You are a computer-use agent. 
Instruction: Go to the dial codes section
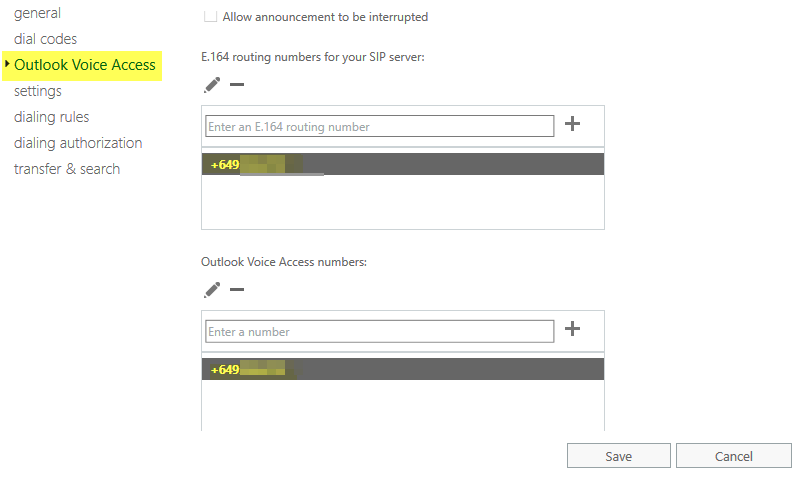click(45, 39)
